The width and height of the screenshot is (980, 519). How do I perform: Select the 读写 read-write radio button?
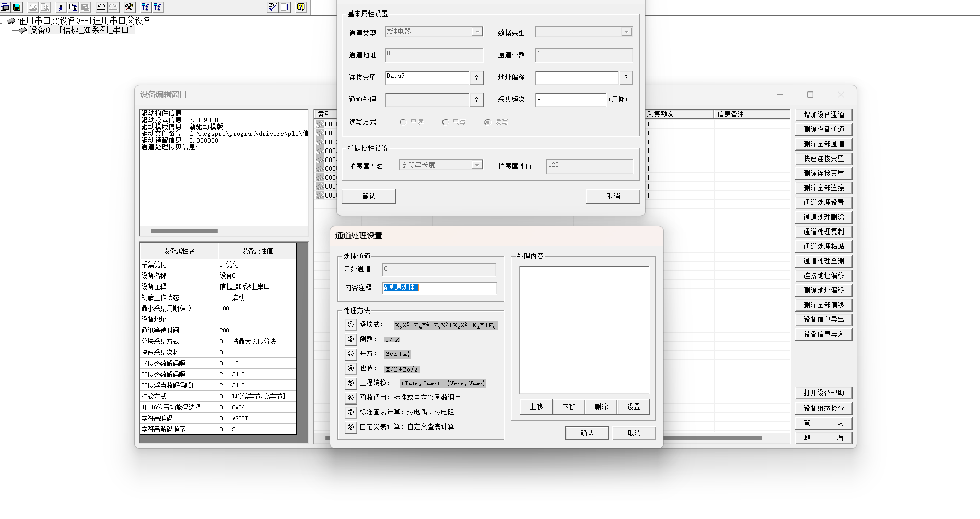487,122
